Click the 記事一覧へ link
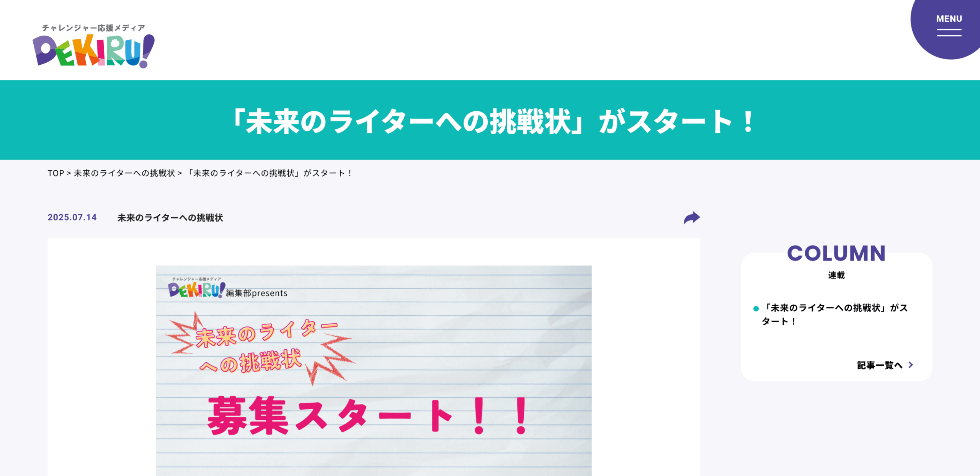 click(880, 365)
